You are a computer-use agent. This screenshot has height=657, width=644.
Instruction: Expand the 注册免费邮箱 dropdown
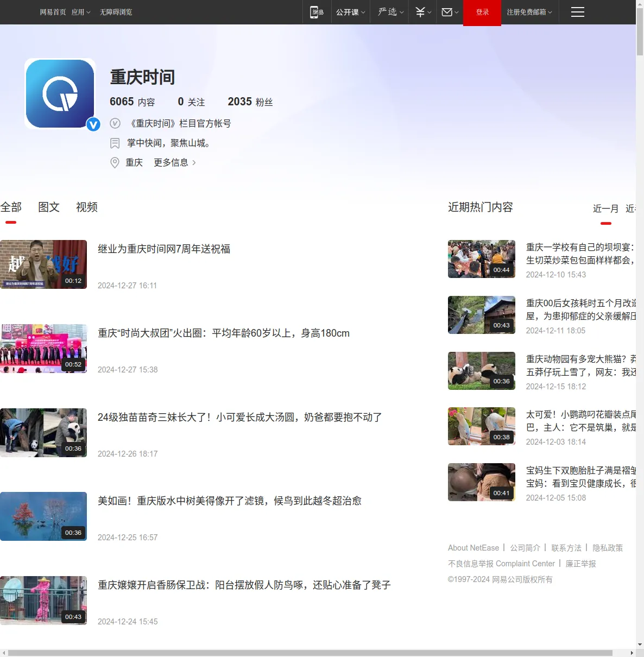(529, 12)
